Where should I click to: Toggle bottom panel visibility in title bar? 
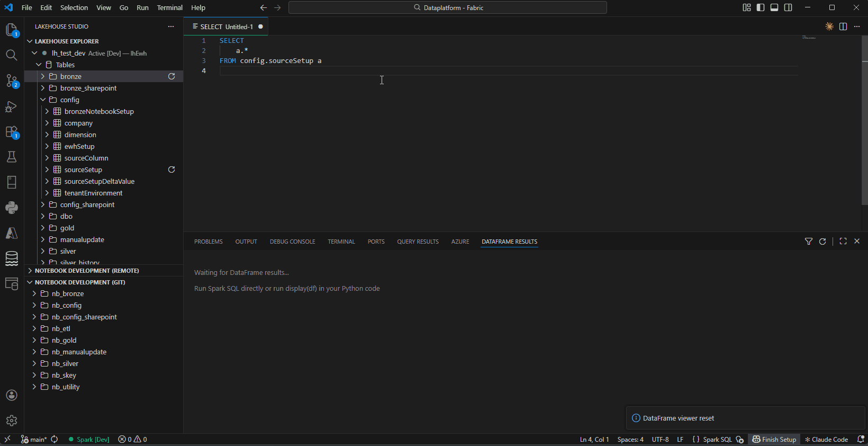(x=774, y=7)
